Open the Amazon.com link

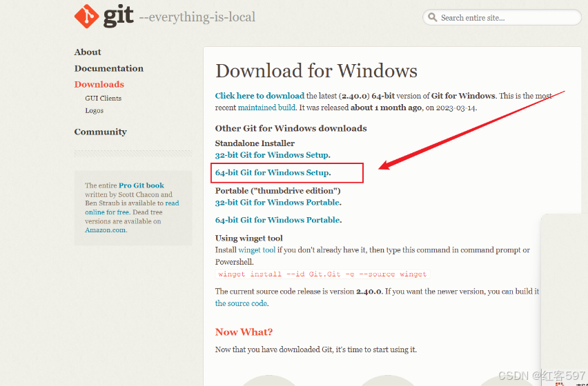point(105,230)
